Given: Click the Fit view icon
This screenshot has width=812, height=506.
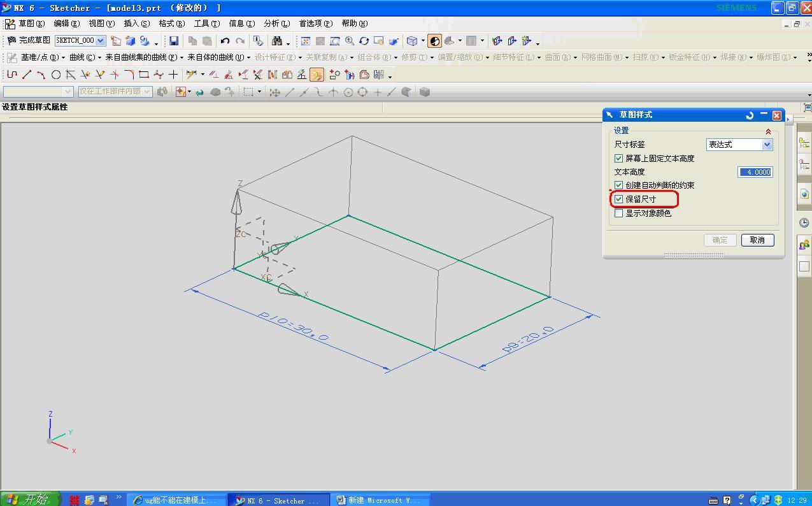Looking at the screenshot, I should [305, 41].
